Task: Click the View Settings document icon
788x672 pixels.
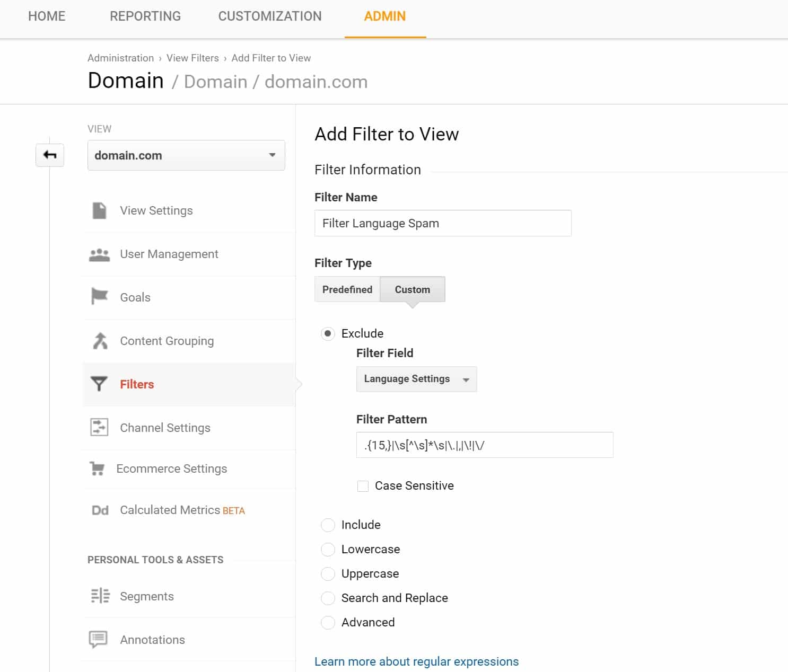Action: 99,210
